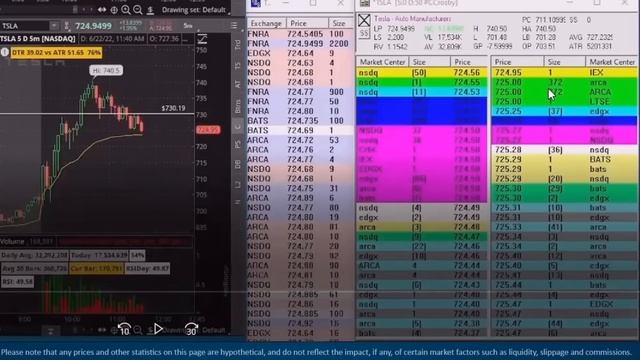Open the DB side tab
Viewport: 640px width, 360px height.
238,164
